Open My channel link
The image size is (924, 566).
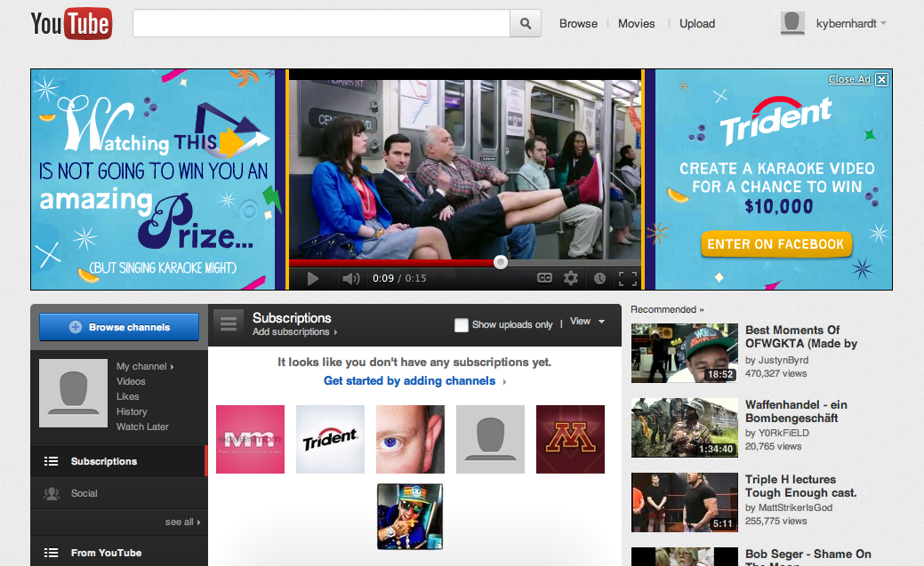tap(144, 366)
